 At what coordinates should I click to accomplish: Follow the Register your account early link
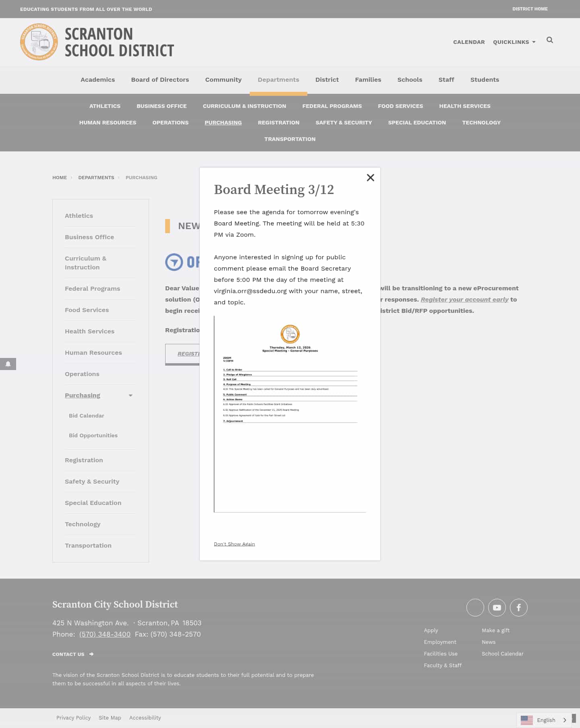click(x=464, y=300)
